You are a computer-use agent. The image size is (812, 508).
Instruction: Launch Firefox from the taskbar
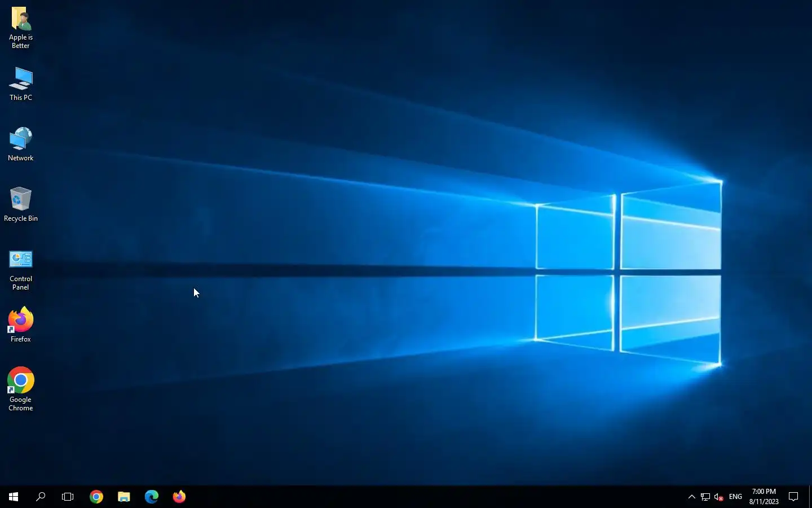coord(179,497)
